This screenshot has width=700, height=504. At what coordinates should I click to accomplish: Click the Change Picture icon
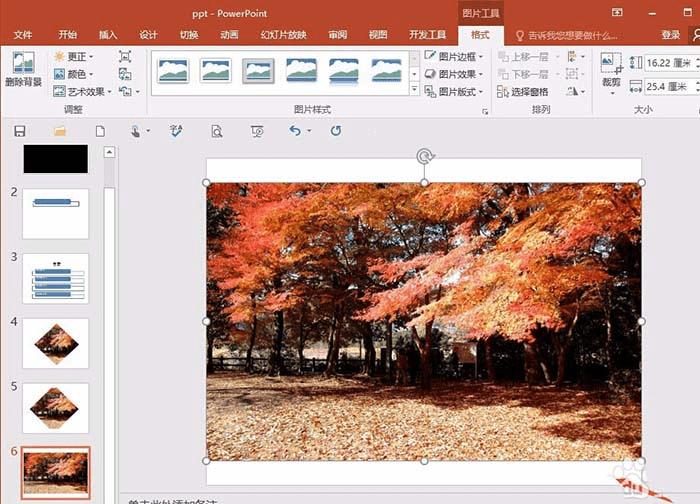click(x=125, y=74)
